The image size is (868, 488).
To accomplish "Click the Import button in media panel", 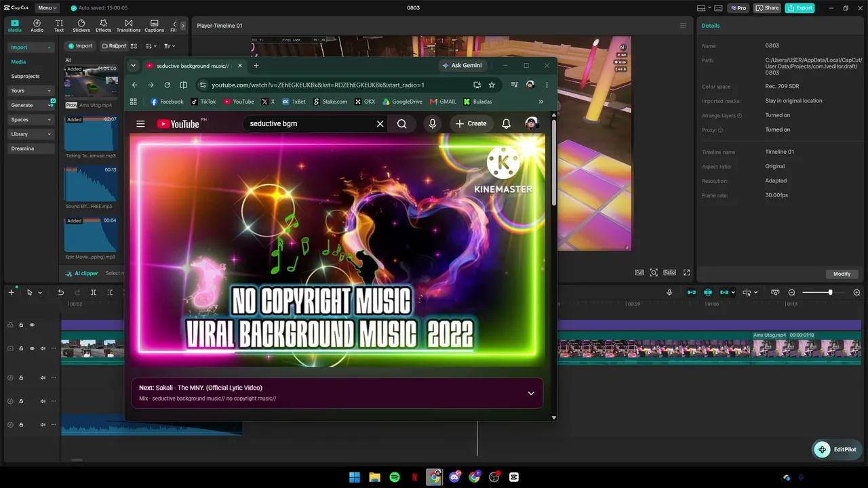I will point(80,46).
